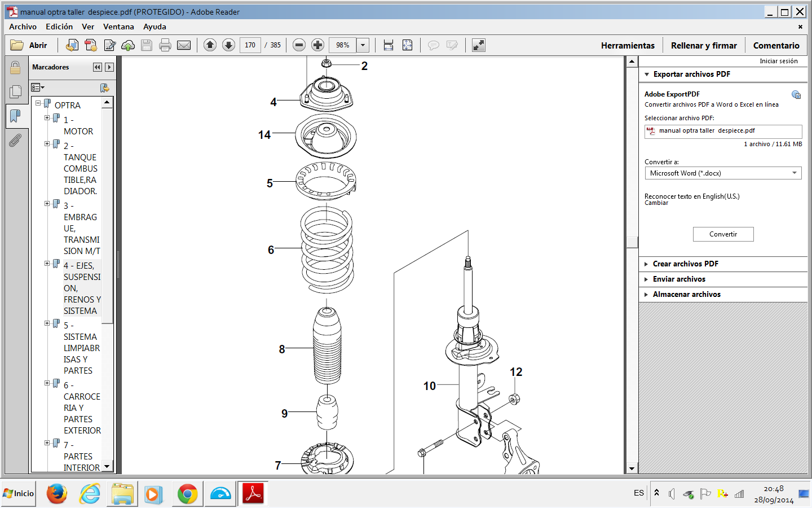
Task: Click the Cambiar language link
Action: [x=656, y=203]
